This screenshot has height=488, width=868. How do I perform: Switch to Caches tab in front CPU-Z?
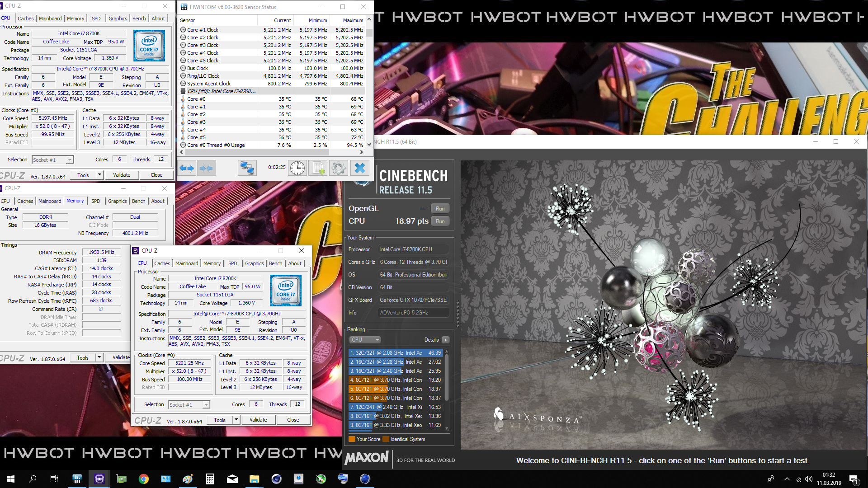tap(162, 263)
